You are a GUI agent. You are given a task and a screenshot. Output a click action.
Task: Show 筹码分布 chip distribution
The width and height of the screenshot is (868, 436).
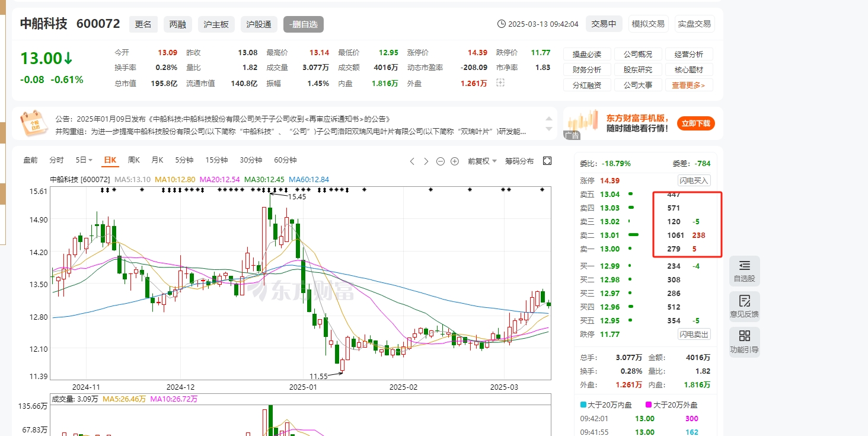point(519,161)
